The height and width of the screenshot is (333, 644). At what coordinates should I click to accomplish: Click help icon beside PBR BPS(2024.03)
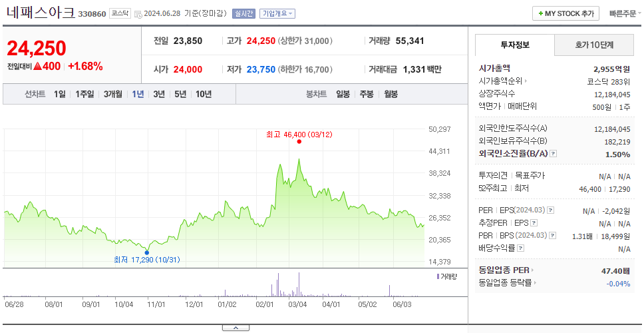[553, 236]
